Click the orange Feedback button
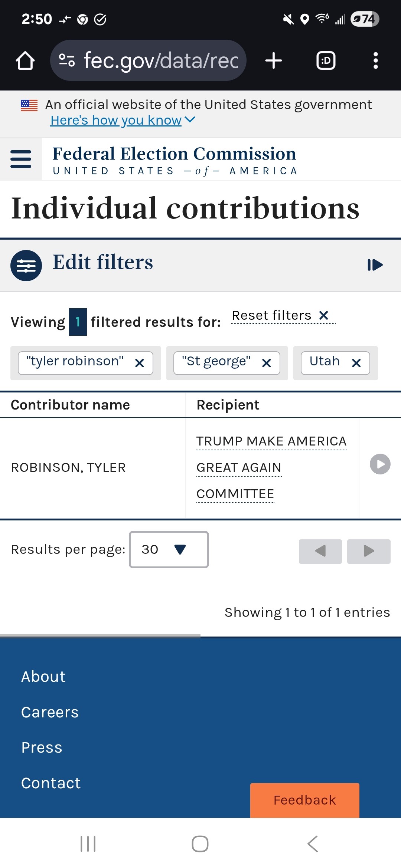 tap(304, 800)
